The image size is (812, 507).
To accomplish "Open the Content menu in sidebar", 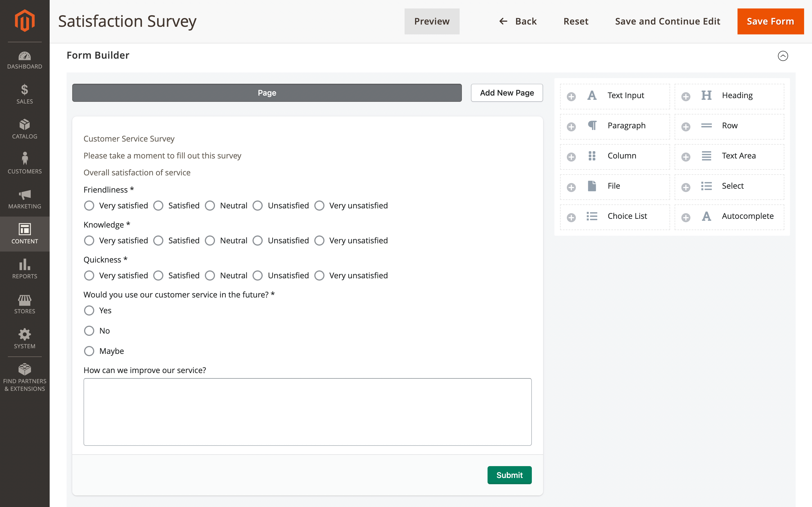I will click(x=25, y=234).
